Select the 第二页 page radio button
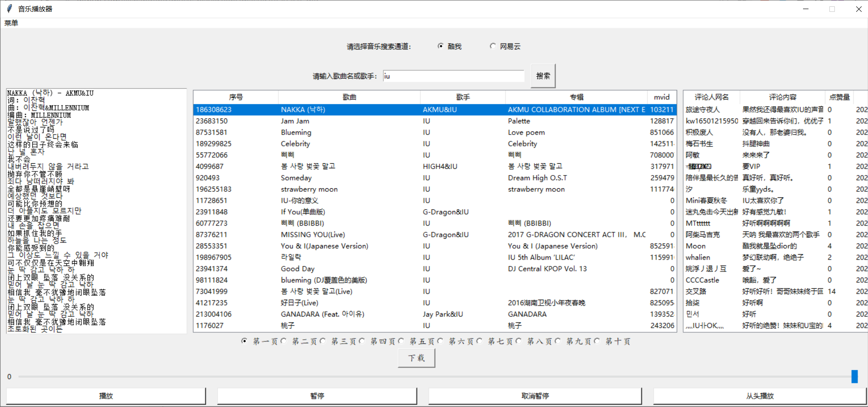 tap(299, 341)
